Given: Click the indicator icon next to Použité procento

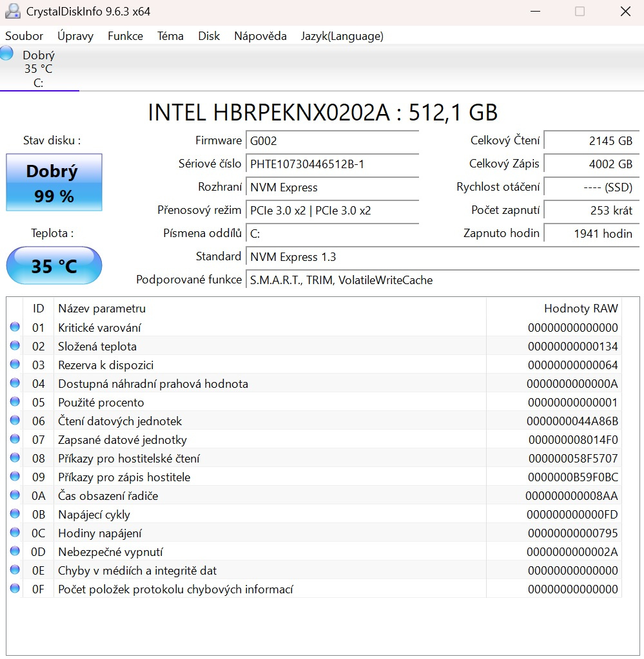Looking at the screenshot, I should click(x=14, y=401).
